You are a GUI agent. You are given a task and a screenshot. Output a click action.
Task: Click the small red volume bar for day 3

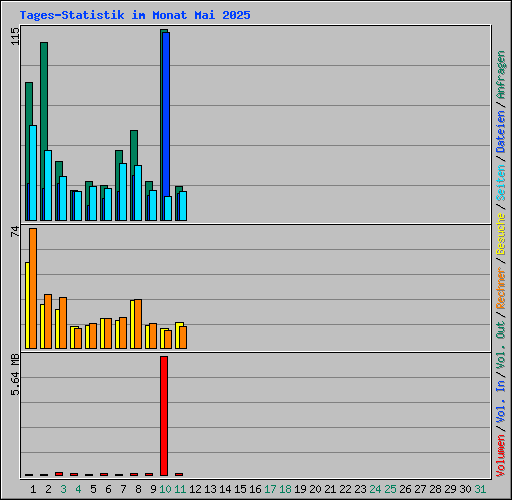click(x=59, y=474)
